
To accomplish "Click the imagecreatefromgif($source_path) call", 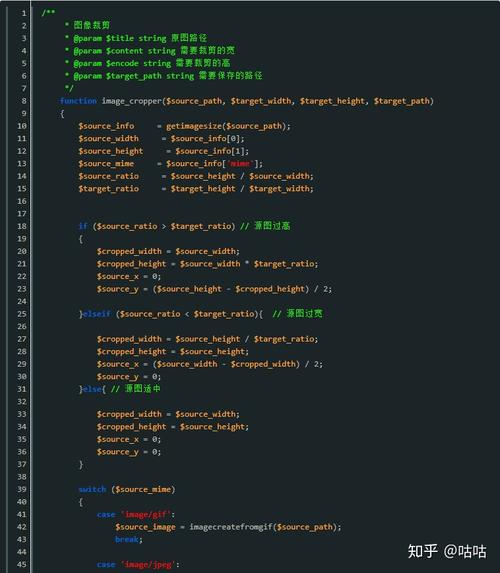I will (265, 527).
